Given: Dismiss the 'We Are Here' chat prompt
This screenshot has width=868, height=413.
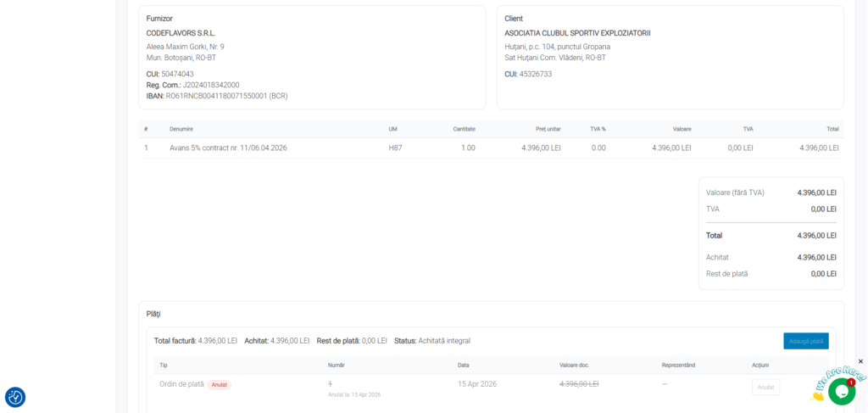Looking at the screenshot, I should [860, 361].
